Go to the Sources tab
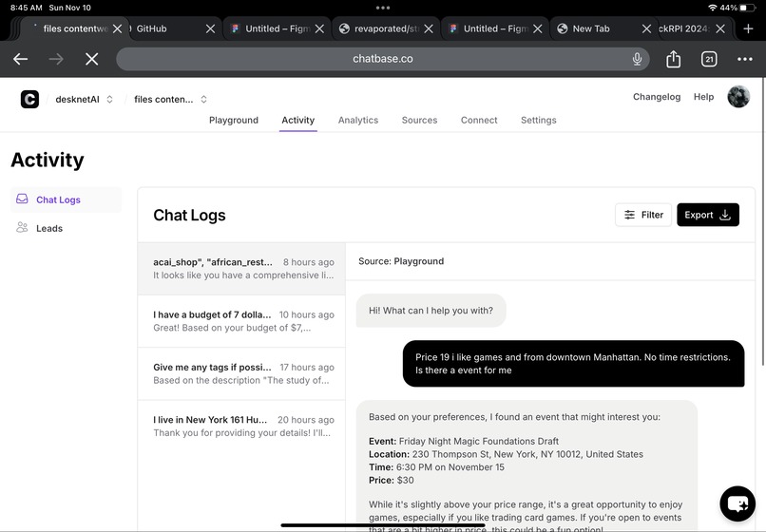 coord(419,121)
